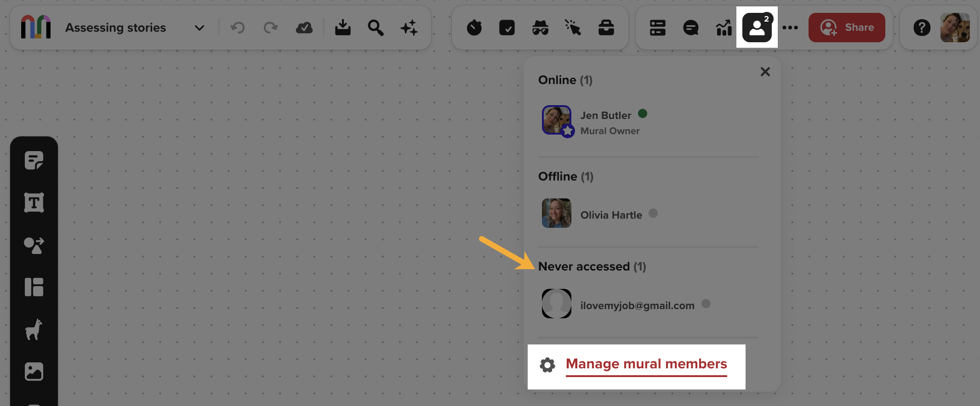Viewport: 980px width, 406px height.
Task: Open the outline panel icon
Action: (658, 28)
